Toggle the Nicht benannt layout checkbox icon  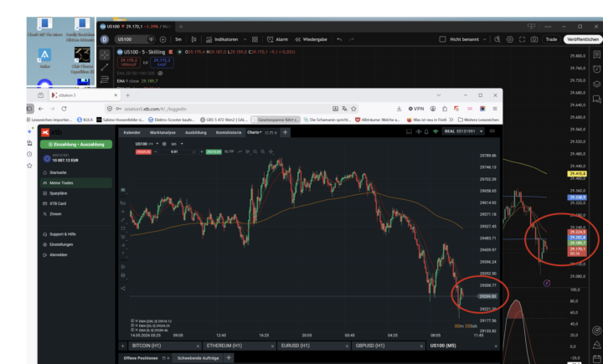click(443, 39)
